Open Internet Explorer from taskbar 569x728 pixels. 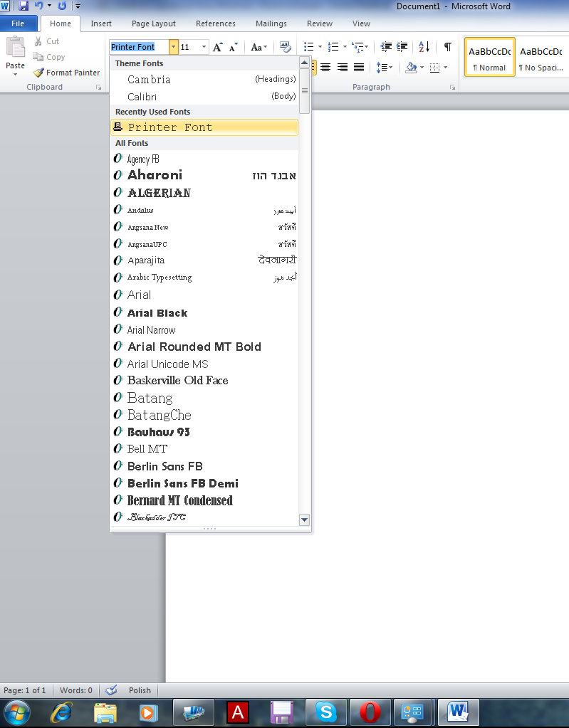(x=62, y=712)
